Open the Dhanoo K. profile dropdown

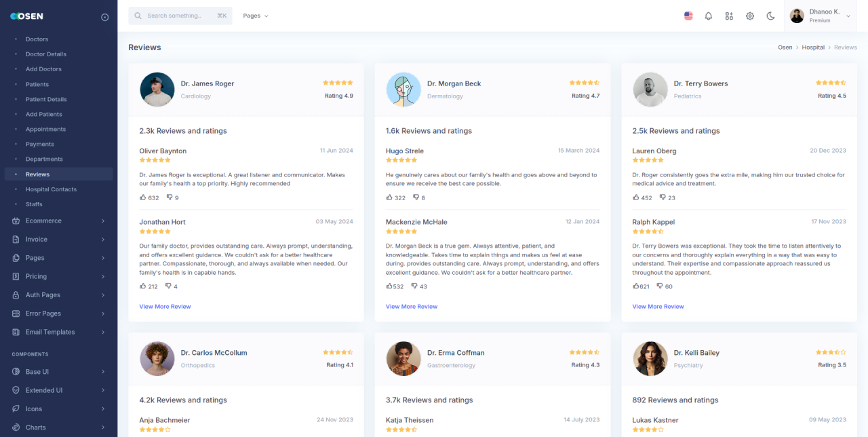click(x=821, y=16)
